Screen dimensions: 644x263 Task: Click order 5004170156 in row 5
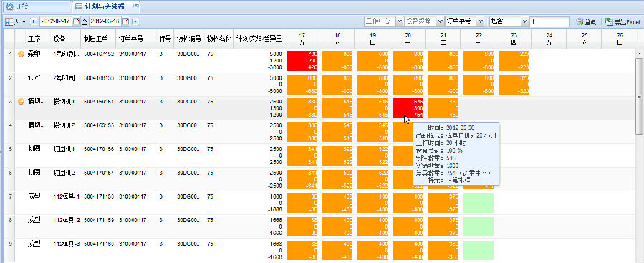(x=99, y=149)
